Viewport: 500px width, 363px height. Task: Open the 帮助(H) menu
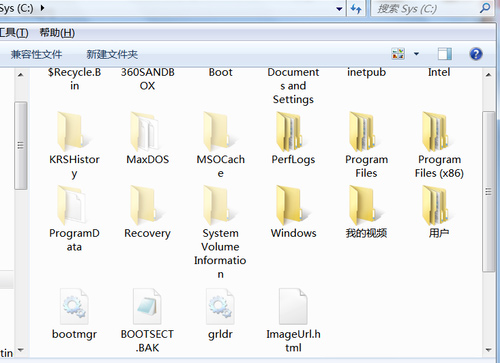[57, 33]
